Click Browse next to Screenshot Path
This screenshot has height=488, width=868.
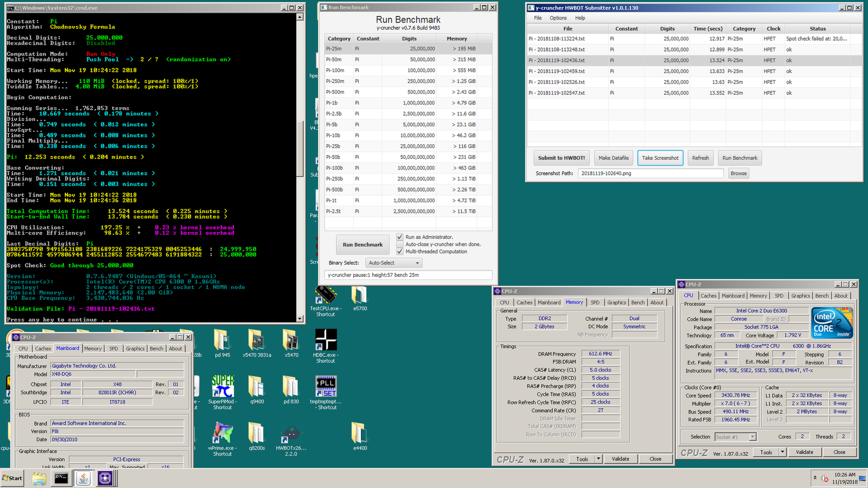click(x=738, y=173)
